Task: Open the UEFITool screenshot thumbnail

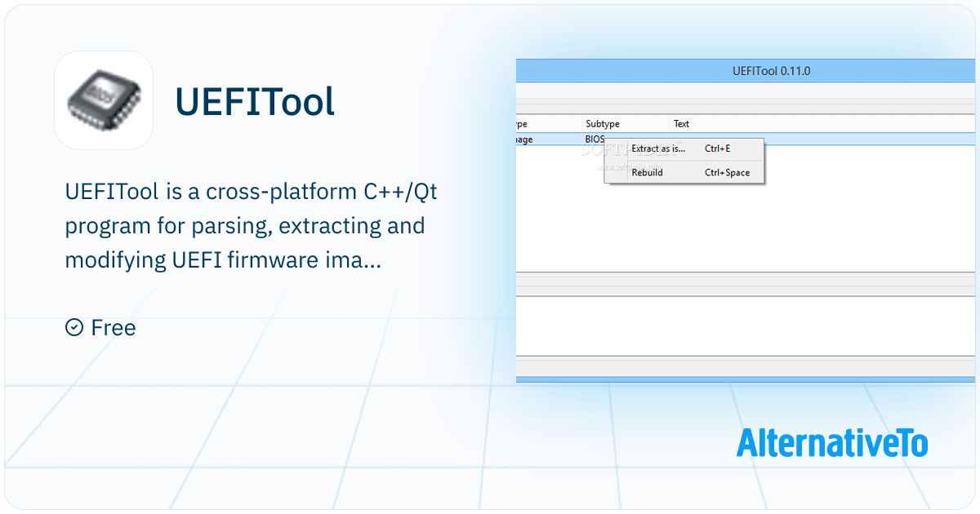Action: click(x=746, y=221)
